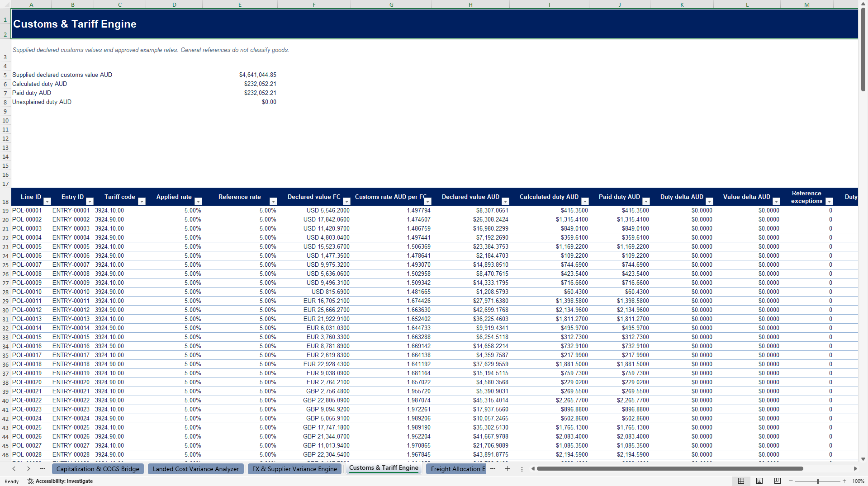Click the next sheet navigation arrow
The image size is (868, 486).
coord(28,469)
